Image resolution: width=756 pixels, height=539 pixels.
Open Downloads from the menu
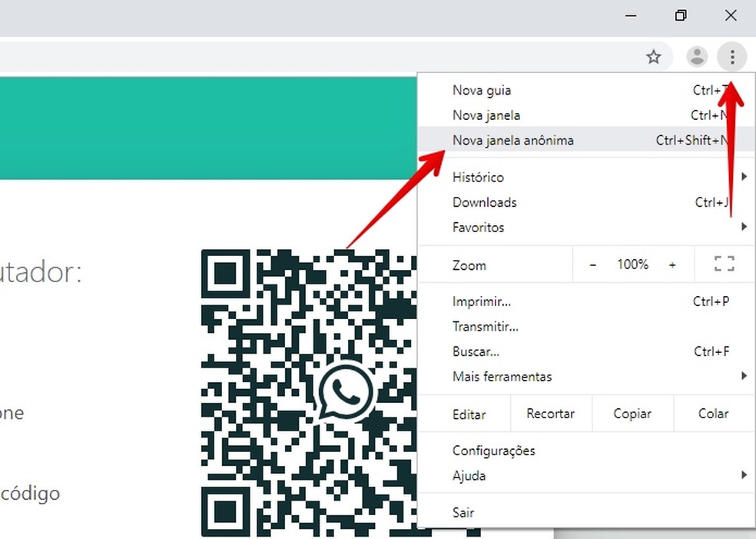pos(585,202)
